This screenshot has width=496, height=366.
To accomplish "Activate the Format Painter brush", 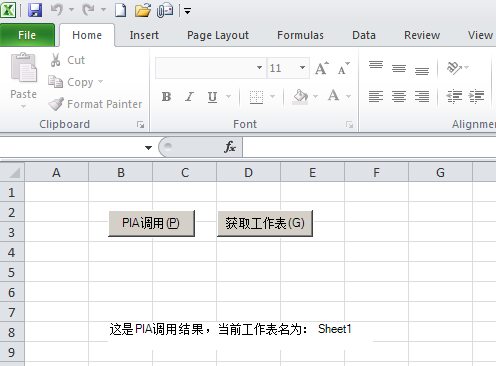I will coord(95,104).
